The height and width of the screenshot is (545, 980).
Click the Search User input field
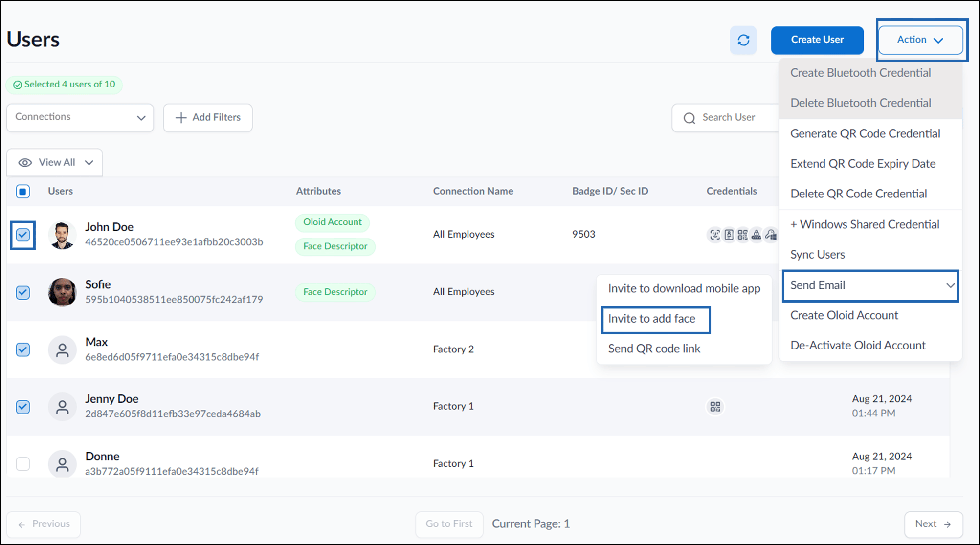(x=726, y=118)
